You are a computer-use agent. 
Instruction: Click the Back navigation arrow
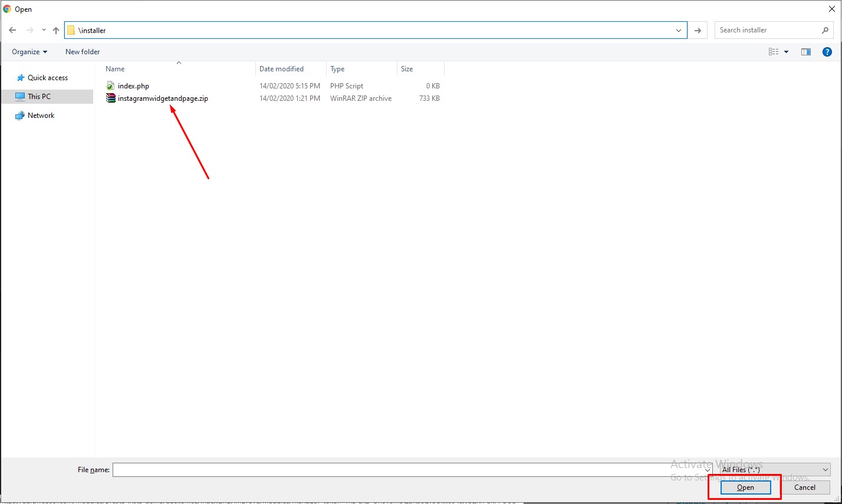point(12,30)
